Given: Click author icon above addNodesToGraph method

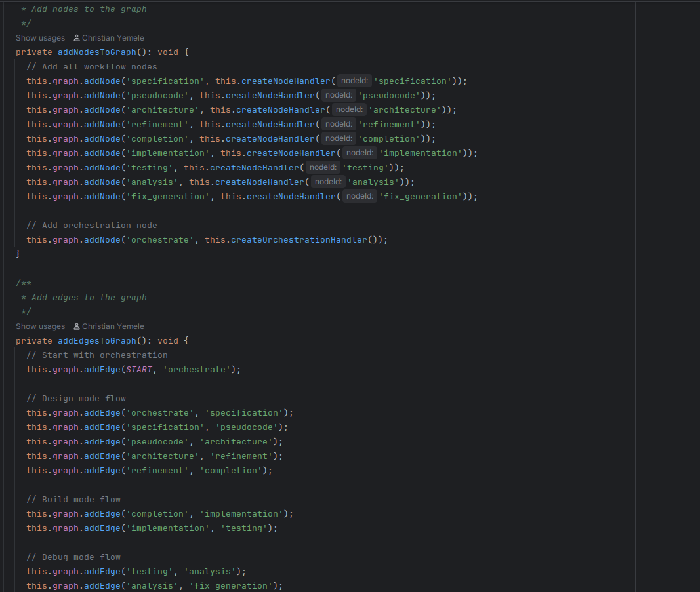Looking at the screenshot, I should click(x=77, y=38).
